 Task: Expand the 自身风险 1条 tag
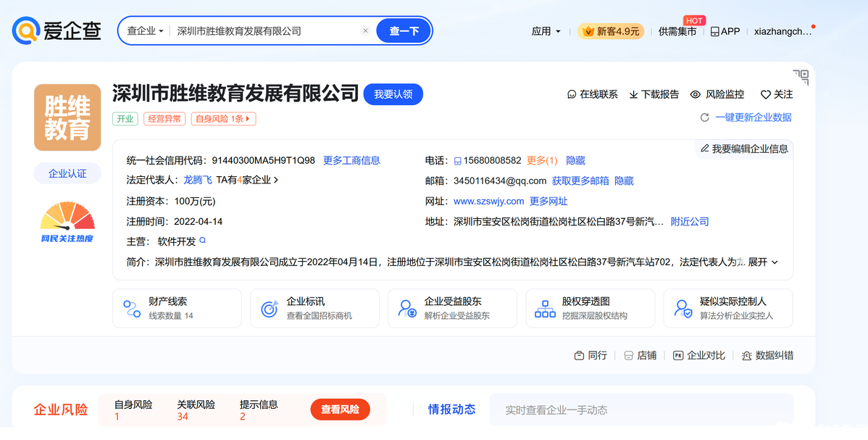pos(224,119)
